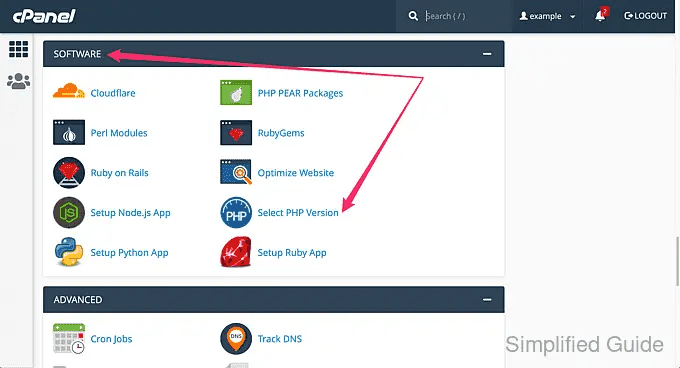The height and width of the screenshot is (368, 680).
Task: Click the Track DNS pin icon
Action: (x=236, y=339)
